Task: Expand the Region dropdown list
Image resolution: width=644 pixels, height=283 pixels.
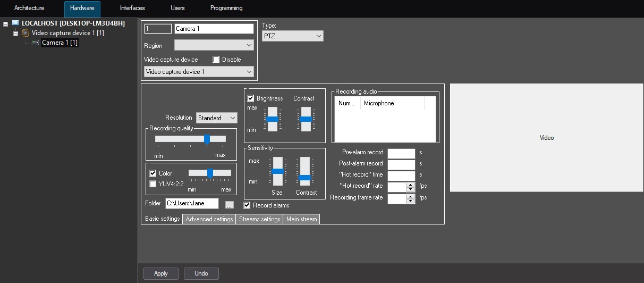Action: pos(214,46)
